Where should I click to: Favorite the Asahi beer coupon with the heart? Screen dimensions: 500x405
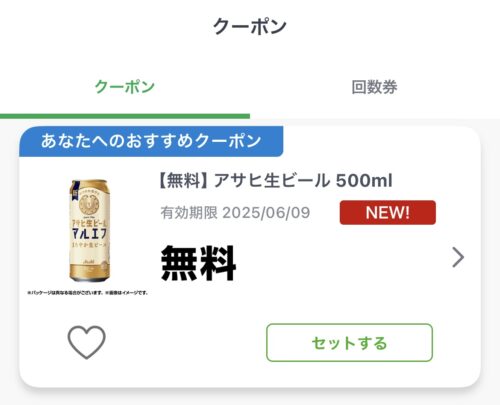[87, 342]
